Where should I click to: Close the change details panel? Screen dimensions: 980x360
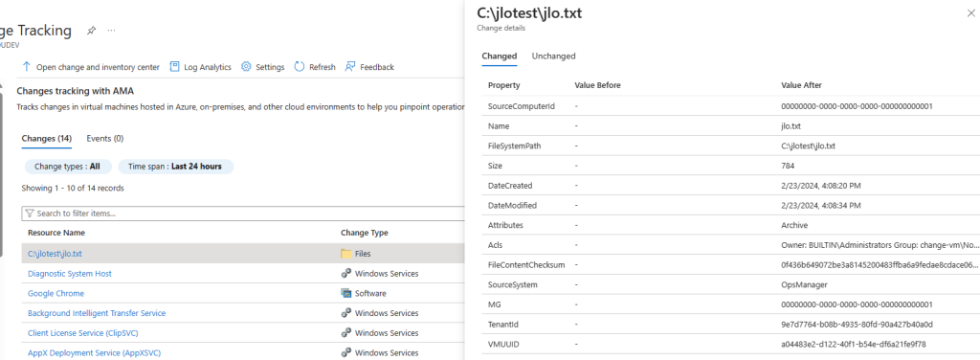point(970,13)
